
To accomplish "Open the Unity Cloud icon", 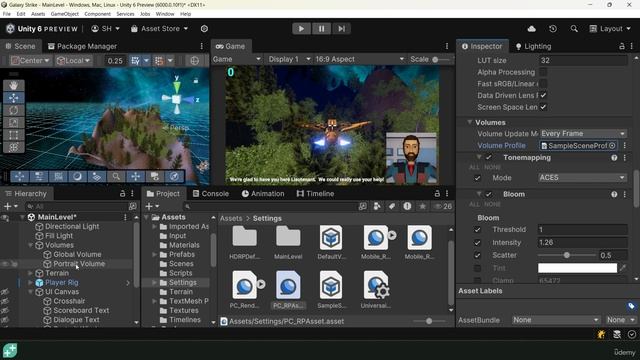I will [x=531, y=29].
